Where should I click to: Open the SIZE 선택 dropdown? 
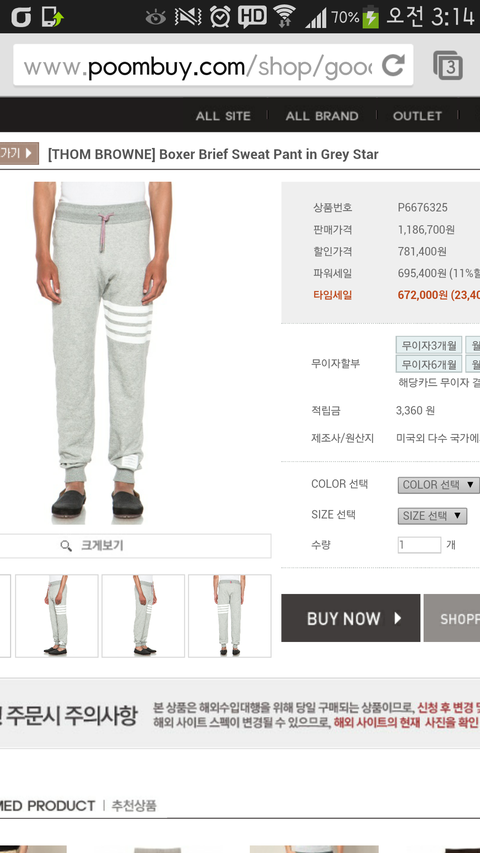pos(432,516)
